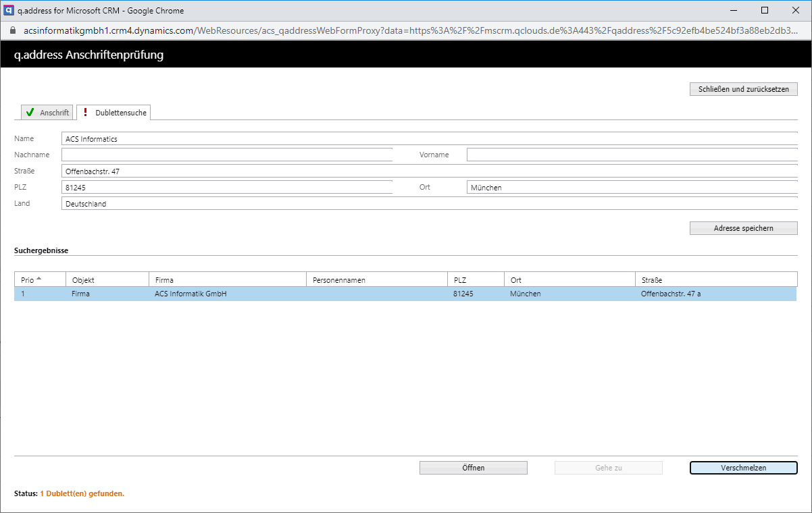The image size is (812, 513).
Task: Edit the PLZ field showing 81245
Action: click(227, 187)
